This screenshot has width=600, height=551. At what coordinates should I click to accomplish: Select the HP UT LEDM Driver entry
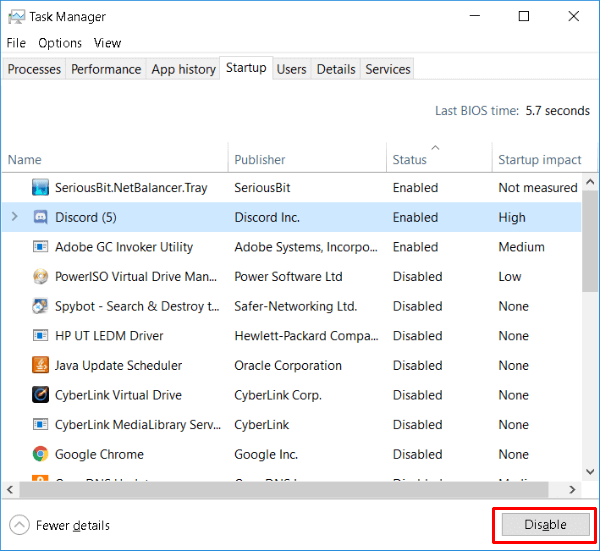pyautogui.click(x=109, y=336)
